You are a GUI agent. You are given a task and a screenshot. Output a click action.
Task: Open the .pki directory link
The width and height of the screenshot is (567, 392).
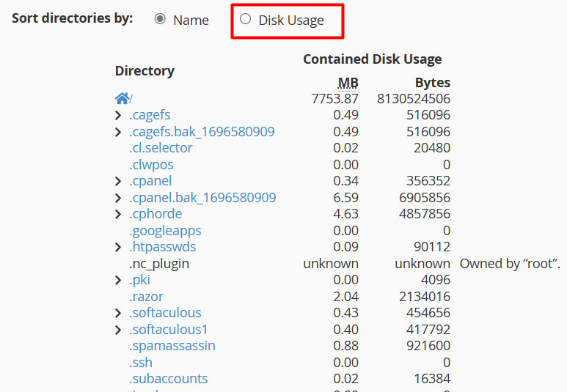[139, 280]
